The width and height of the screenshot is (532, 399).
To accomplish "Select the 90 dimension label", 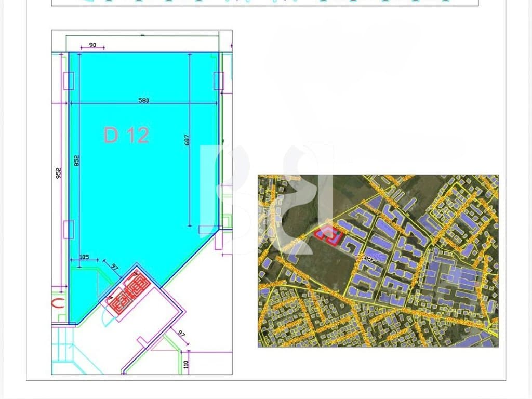I will (92, 45).
